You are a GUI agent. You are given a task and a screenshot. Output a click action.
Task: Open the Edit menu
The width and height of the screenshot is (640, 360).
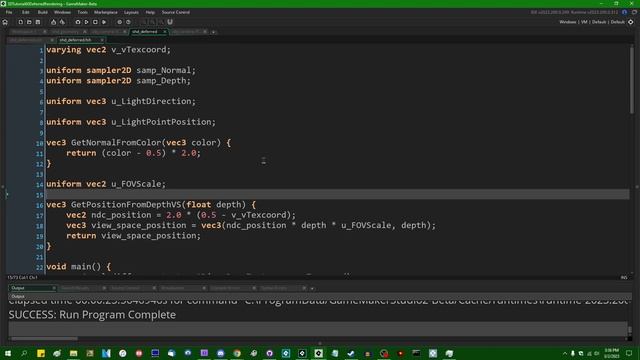click(x=26, y=12)
